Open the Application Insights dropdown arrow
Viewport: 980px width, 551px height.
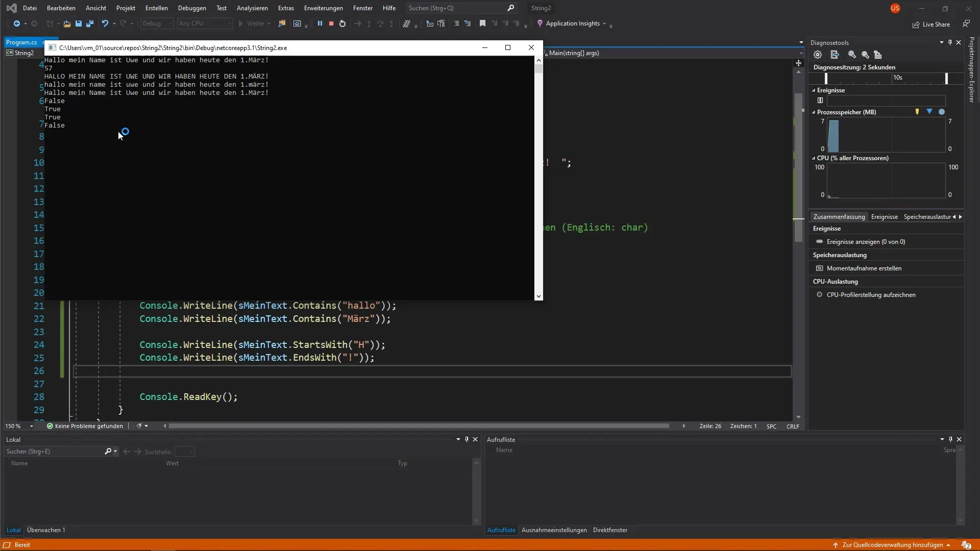(x=604, y=24)
